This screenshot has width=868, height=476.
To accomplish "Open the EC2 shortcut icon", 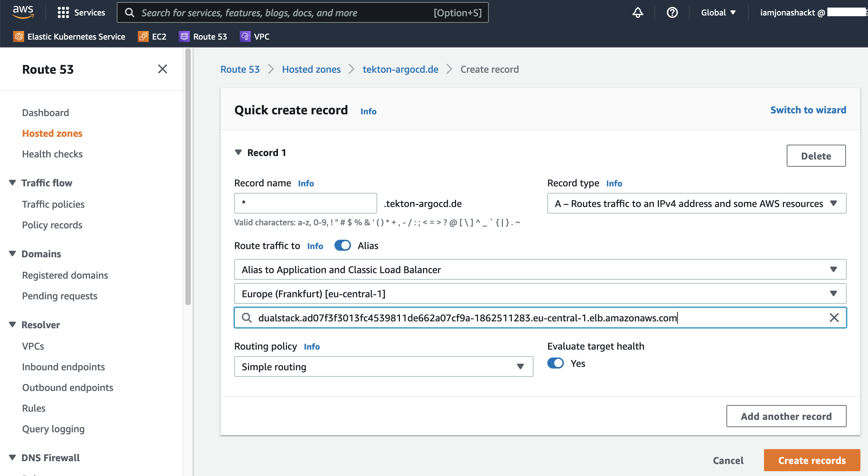I will pos(143,37).
